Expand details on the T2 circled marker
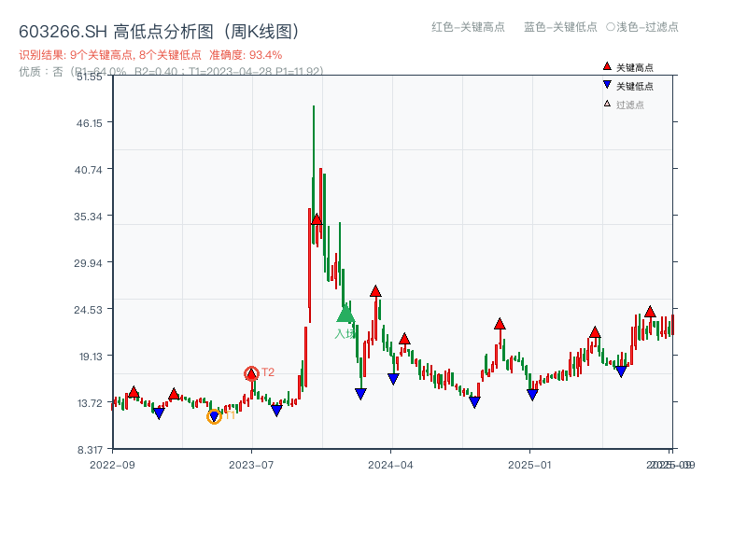The image size is (747, 560). [250, 371]
